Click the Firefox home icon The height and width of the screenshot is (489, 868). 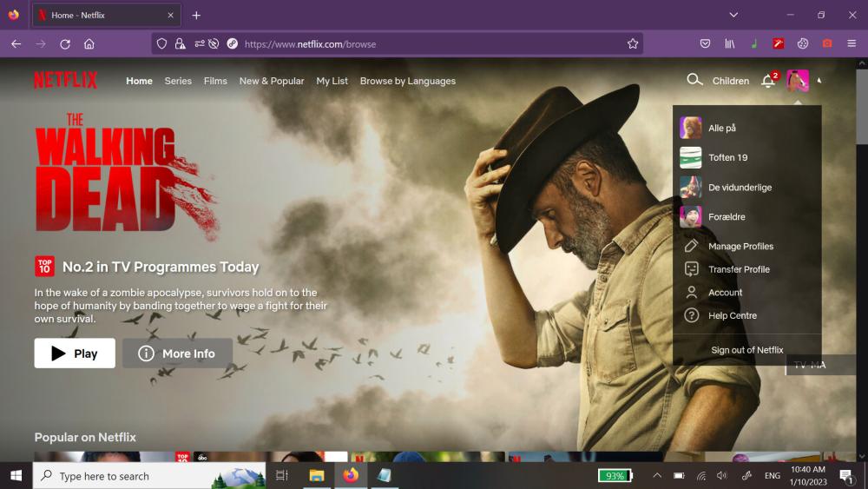(89, 43)
